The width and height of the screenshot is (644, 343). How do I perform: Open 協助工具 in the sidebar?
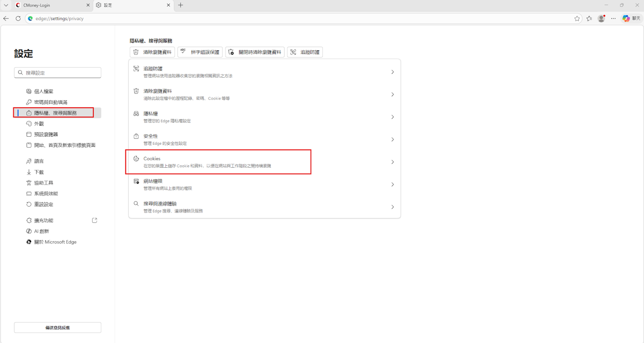pyautogui.click(x=57, y=182)
